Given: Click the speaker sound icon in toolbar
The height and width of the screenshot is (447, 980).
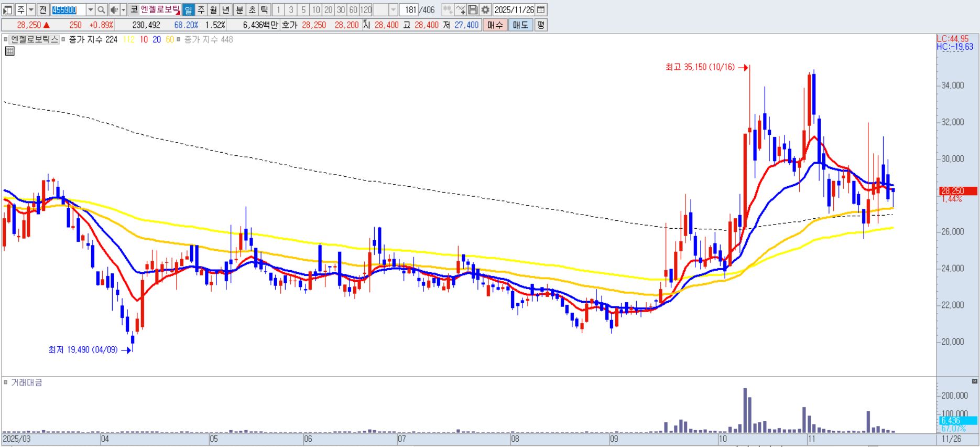Looking at the screenshot, I should (x=114, y=10).
